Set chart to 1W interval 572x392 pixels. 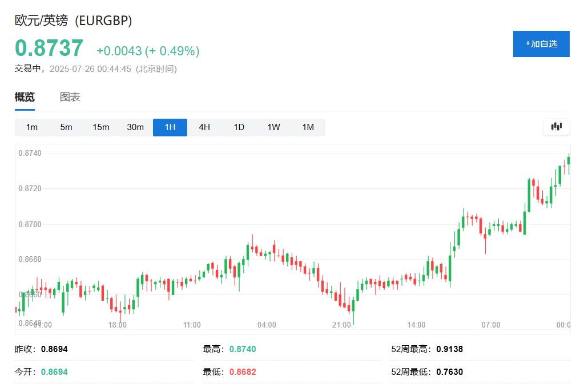click(x=273, y=127)
